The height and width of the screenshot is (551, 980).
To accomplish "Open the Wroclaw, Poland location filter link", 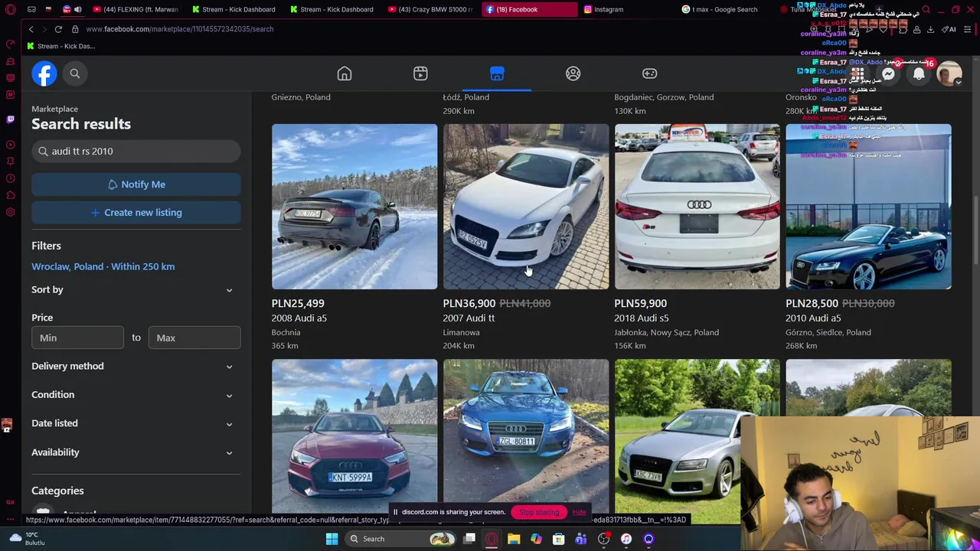I will point(103,266).
